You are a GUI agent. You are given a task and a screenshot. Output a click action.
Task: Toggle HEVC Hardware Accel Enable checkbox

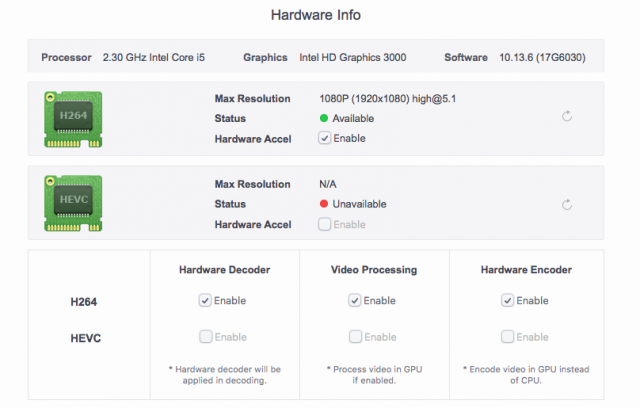pyautogui.click(x=324, y=224)
